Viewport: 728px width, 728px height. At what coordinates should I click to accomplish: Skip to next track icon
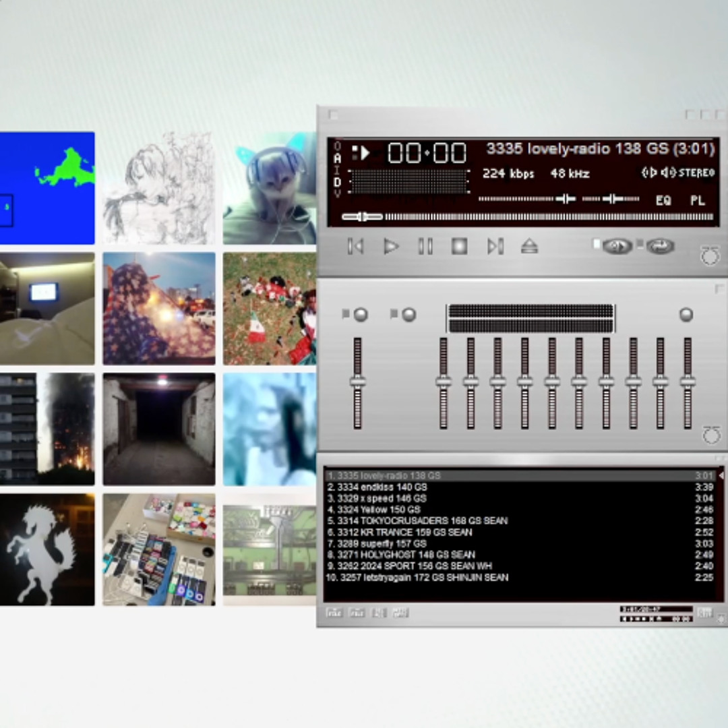coord(495,247)
